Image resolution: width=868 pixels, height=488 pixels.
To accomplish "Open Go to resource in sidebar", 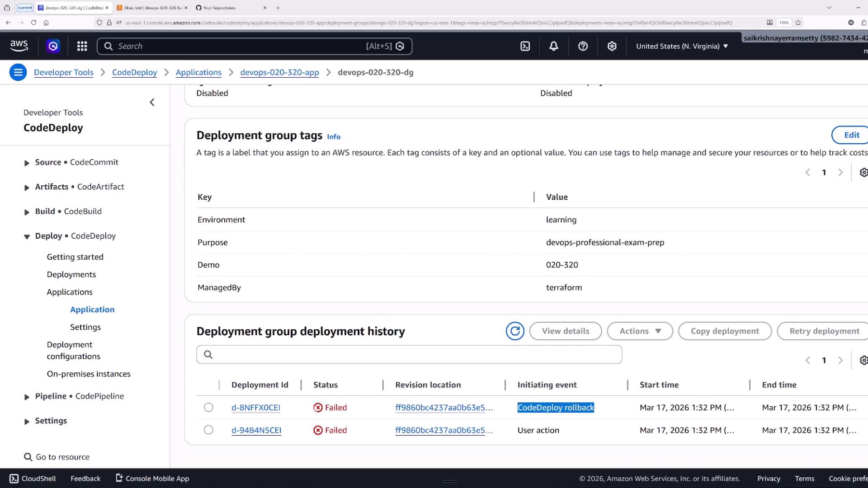I will point(57,457).
